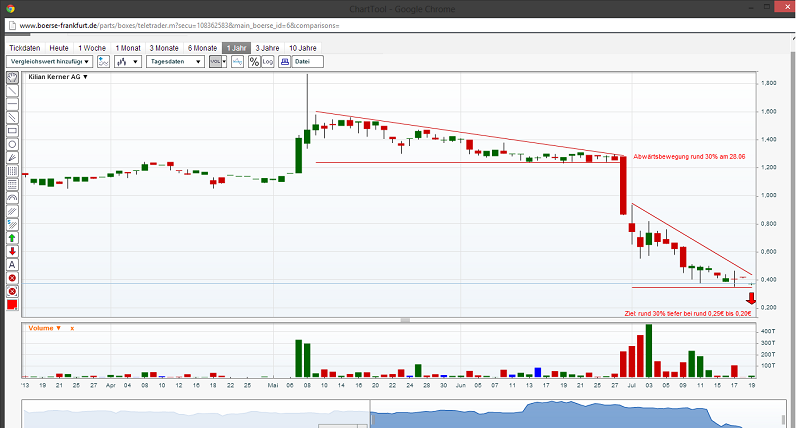Viewport: 800px width, 428px height.
Task: Select the rectangle drawing tool
Action: [x=12, y=131]
